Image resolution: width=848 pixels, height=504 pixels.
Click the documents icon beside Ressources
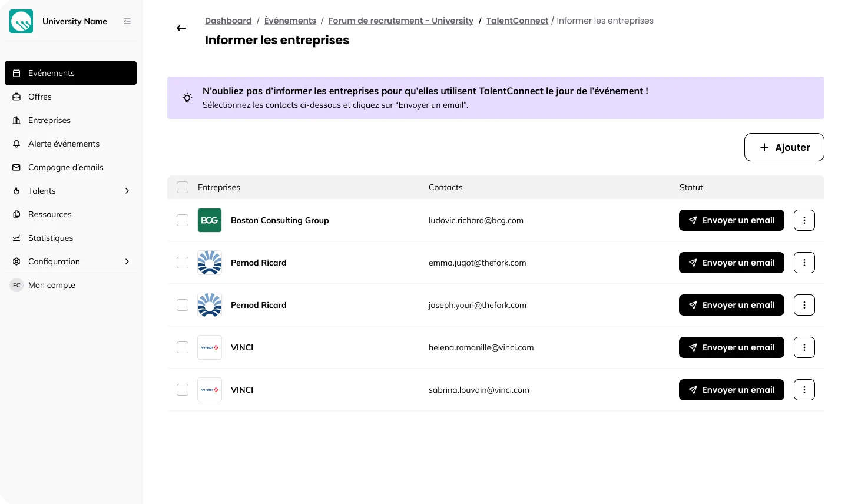pos(16,214)
